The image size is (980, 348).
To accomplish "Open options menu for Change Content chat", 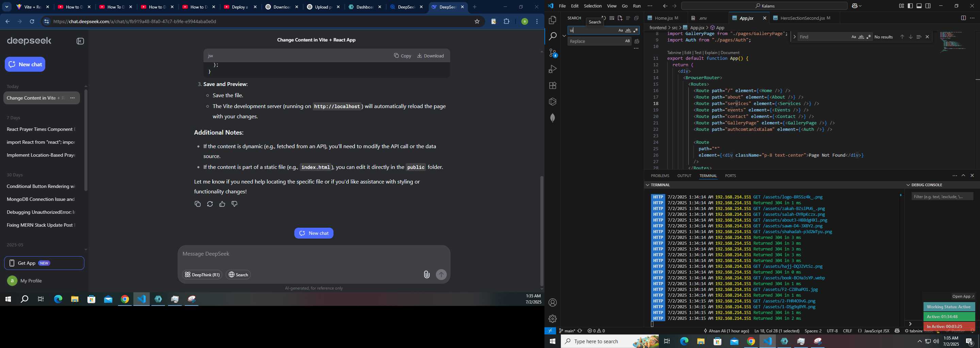I will point(72,98).
